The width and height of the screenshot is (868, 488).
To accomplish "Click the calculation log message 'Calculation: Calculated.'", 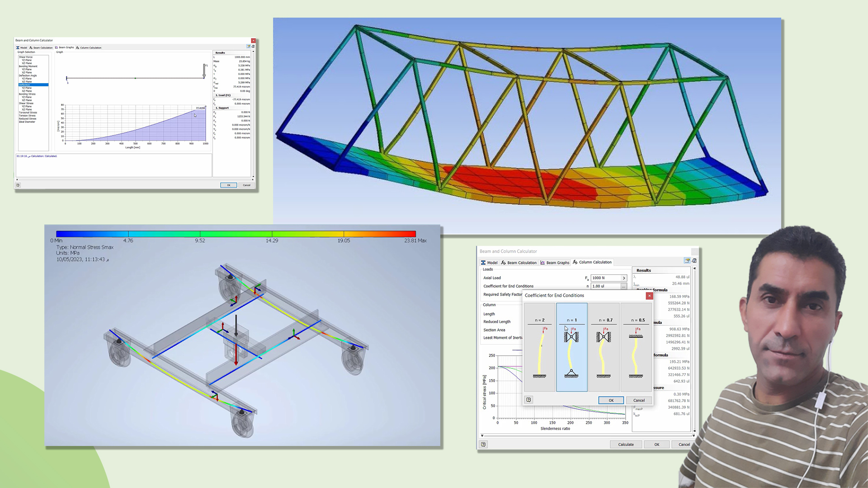I will 44,156.
